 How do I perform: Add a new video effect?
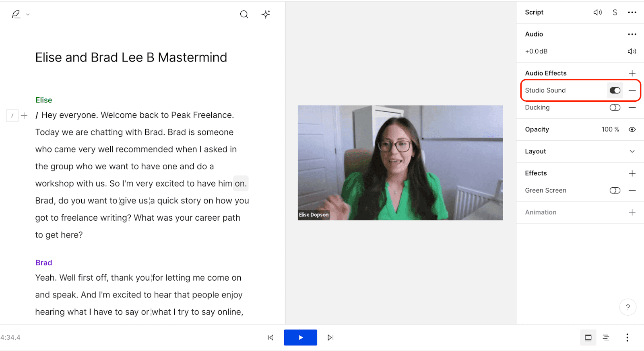(x=632, y=173)
